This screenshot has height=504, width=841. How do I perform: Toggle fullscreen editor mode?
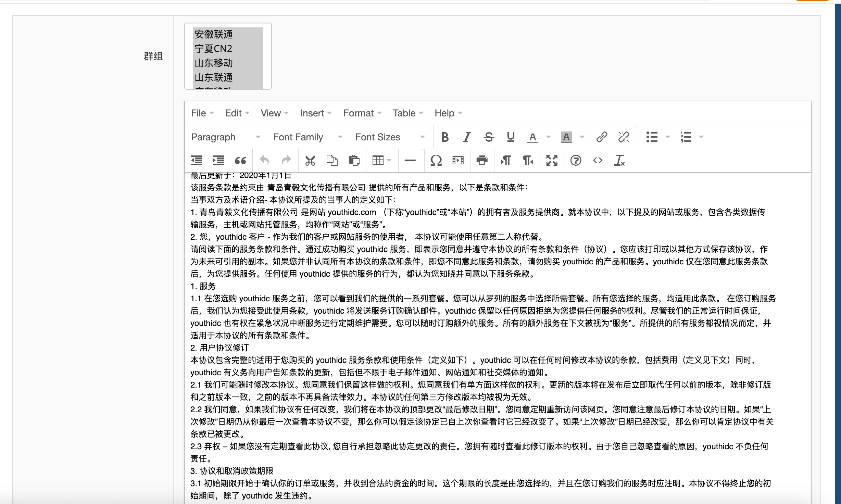click(x=552, y=160)
